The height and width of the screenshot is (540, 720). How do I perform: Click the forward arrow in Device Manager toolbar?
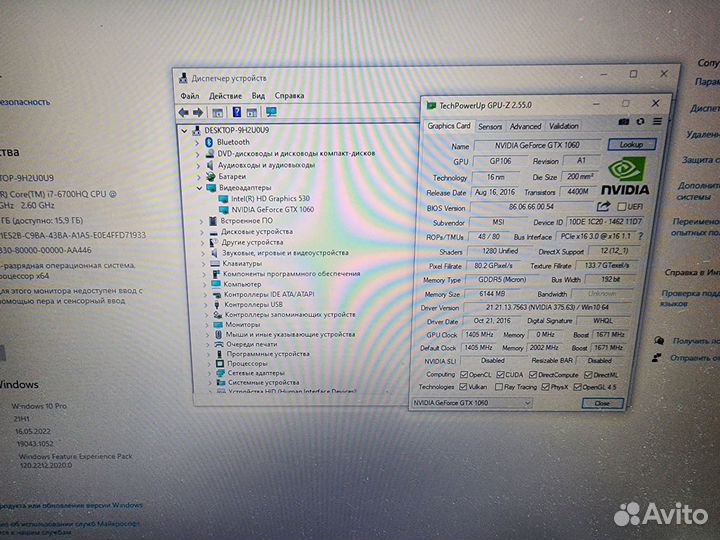(x=198, y=112)
